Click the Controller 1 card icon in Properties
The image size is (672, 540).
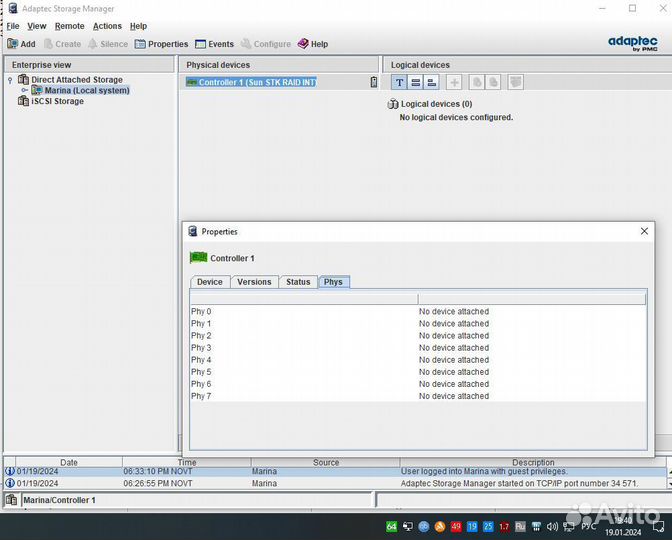pyautogui.click(x=198, y=258)
